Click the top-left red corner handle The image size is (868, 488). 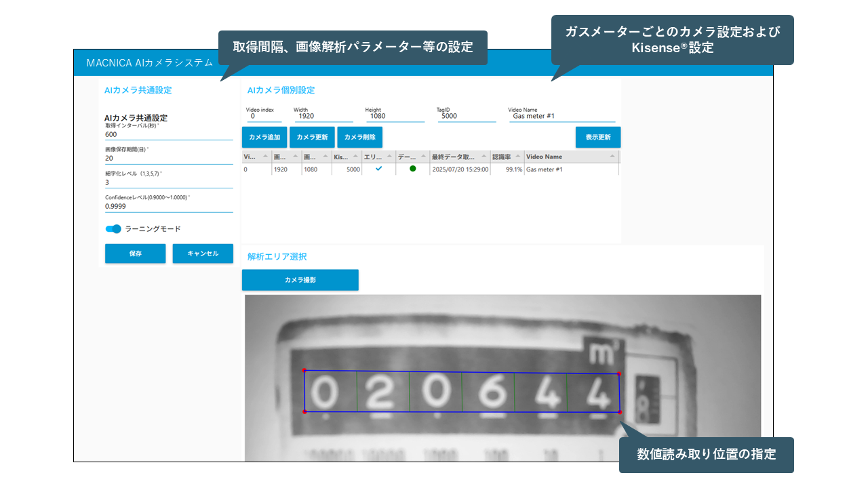click(x=304, y=371)
